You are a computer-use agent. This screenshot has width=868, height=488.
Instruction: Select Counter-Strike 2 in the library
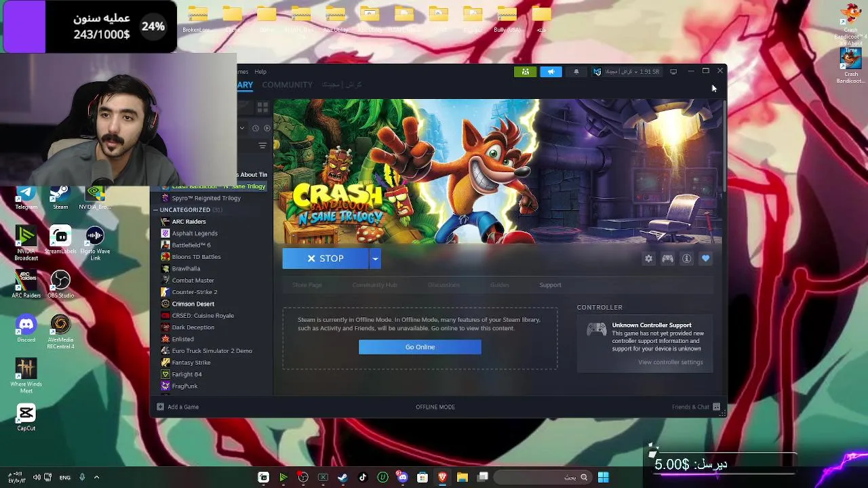[x=195, y=292]
